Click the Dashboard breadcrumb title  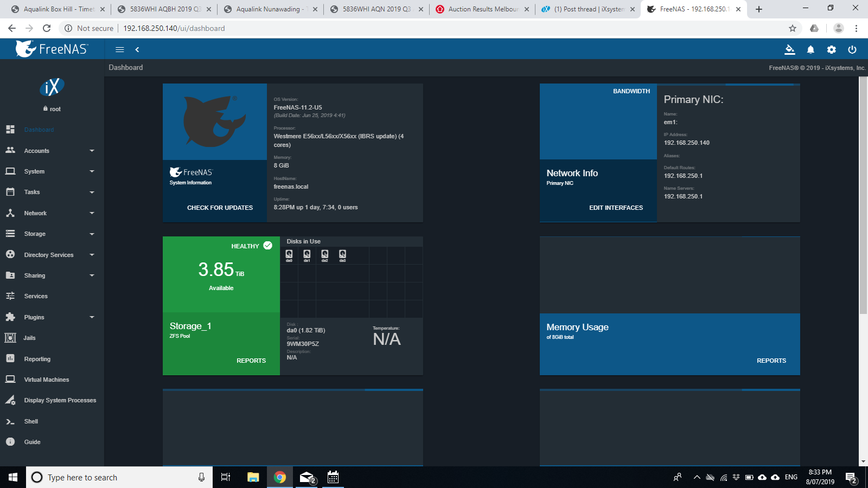(126, 67)
